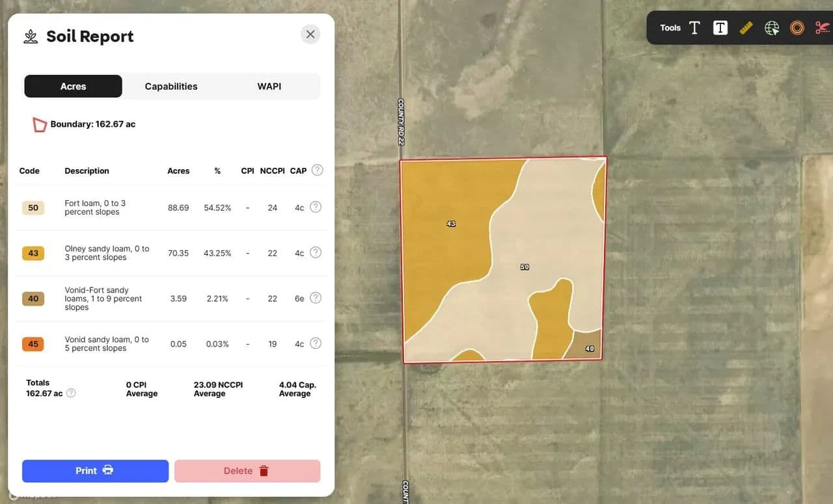Click the yellow code 43 swatch

33,253
